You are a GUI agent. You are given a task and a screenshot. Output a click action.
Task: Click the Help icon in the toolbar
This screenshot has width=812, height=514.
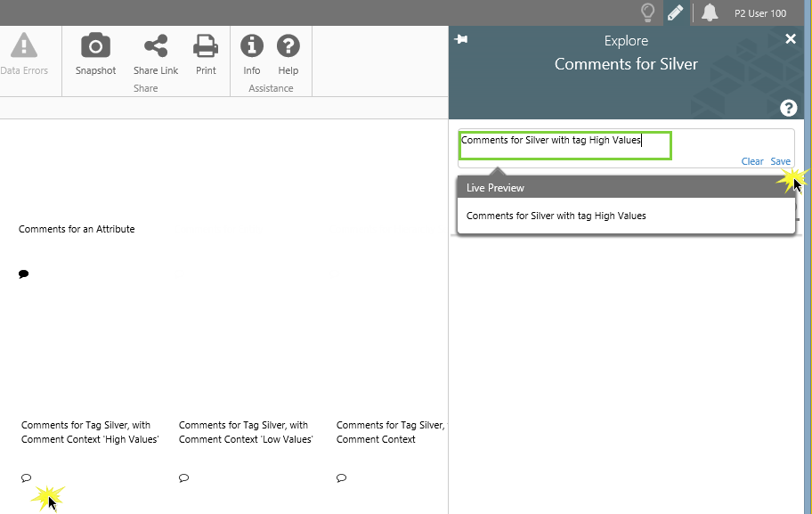click(x=288, y=46)
